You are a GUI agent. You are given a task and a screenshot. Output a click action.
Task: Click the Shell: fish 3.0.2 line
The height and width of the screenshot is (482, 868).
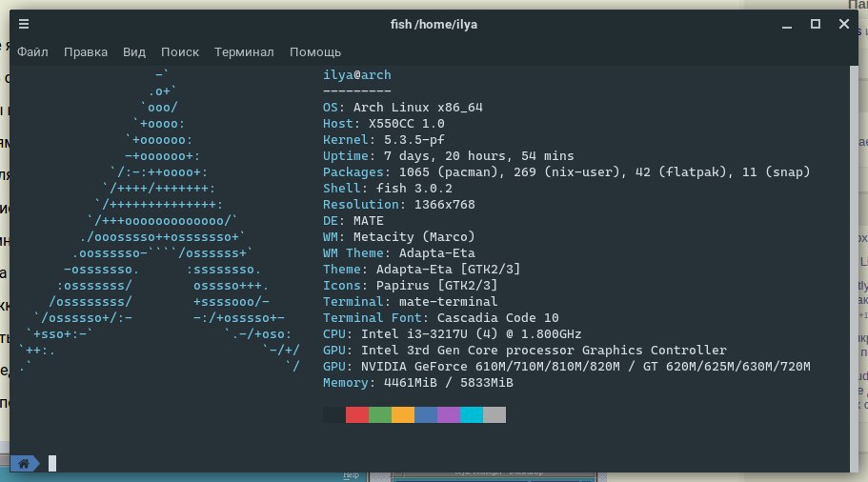(388, 189)
